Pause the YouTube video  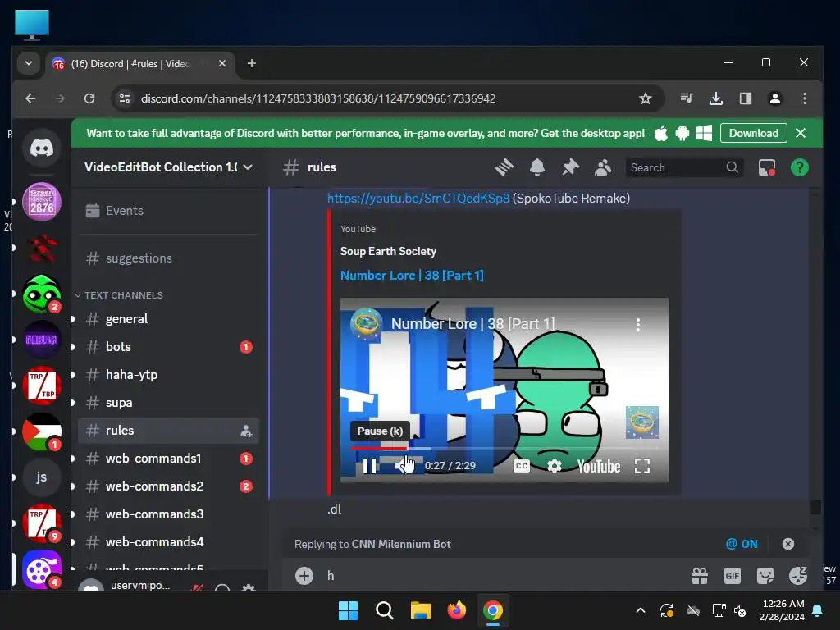369,466
